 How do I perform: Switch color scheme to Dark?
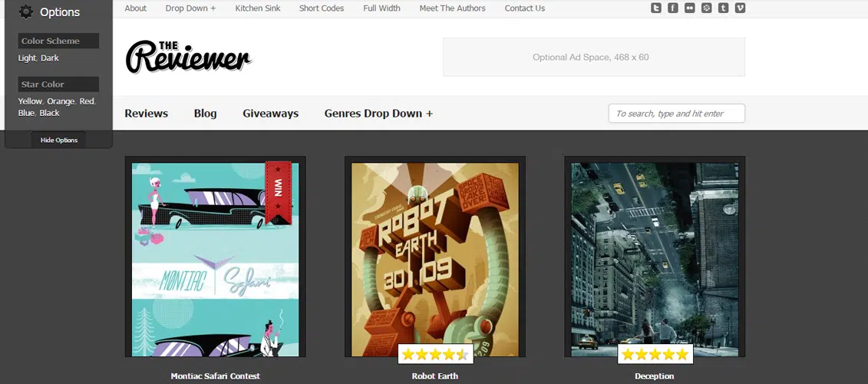[50, 58]
